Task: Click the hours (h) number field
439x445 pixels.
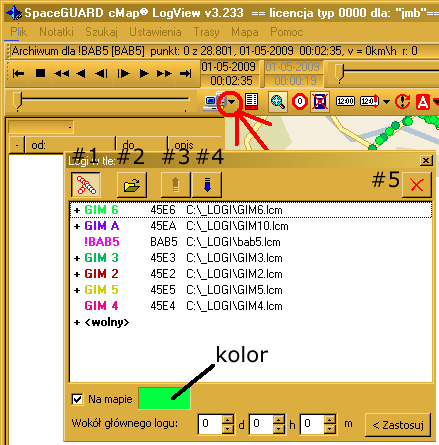Action: tap(261, 424)
